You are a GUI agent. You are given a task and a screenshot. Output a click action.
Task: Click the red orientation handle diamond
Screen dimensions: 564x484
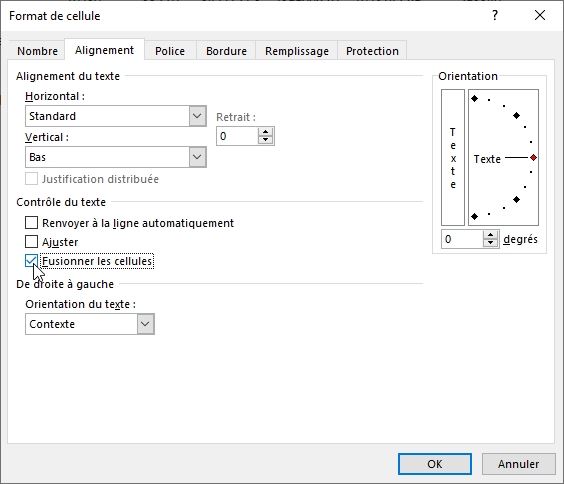pyautogui.click(x=533, y=157)
